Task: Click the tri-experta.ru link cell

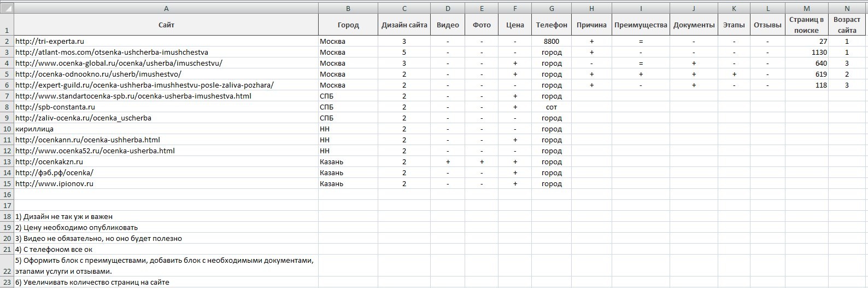Action: click(166, 41)
